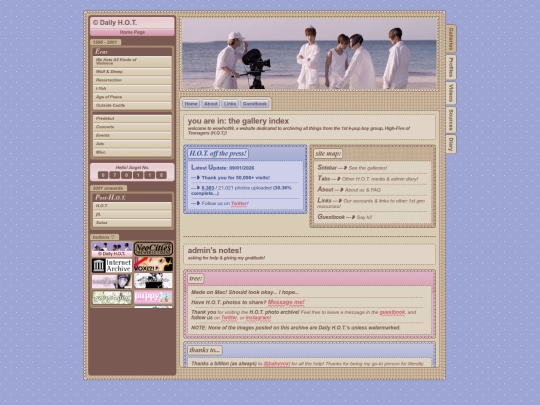Click the 'Post-H.O.T.' section heading

110,197
